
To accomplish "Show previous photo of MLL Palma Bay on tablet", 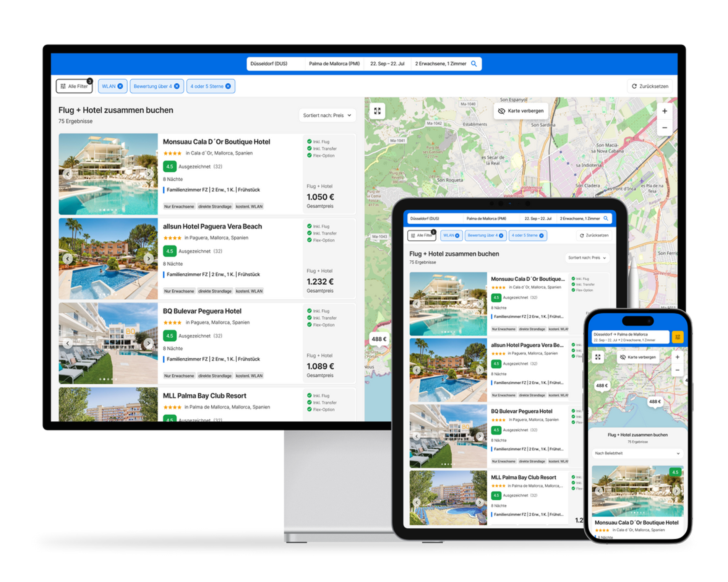I will click(417, 502).
